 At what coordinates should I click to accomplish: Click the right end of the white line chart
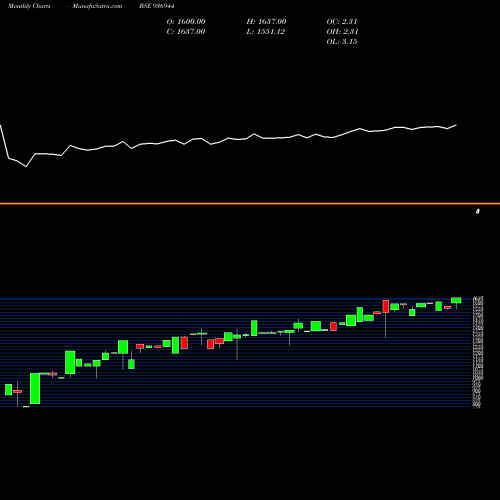tap(456, 125)
